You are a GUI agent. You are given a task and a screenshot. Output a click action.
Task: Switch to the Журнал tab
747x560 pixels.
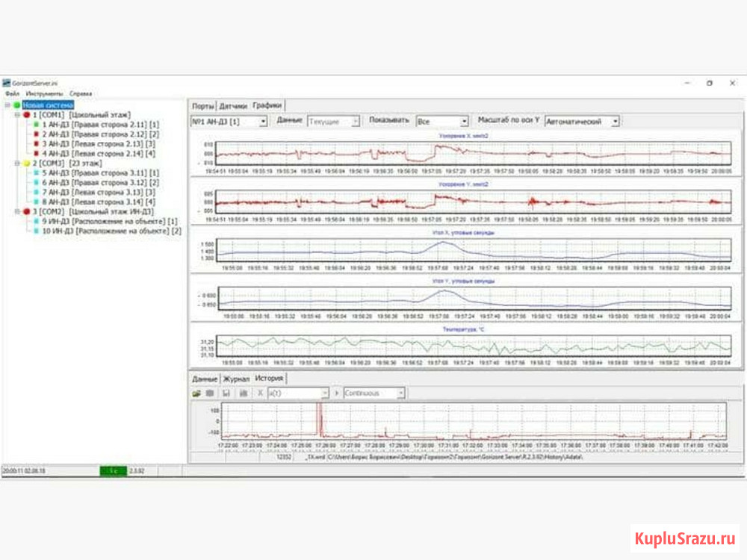[x=236, y=379]
